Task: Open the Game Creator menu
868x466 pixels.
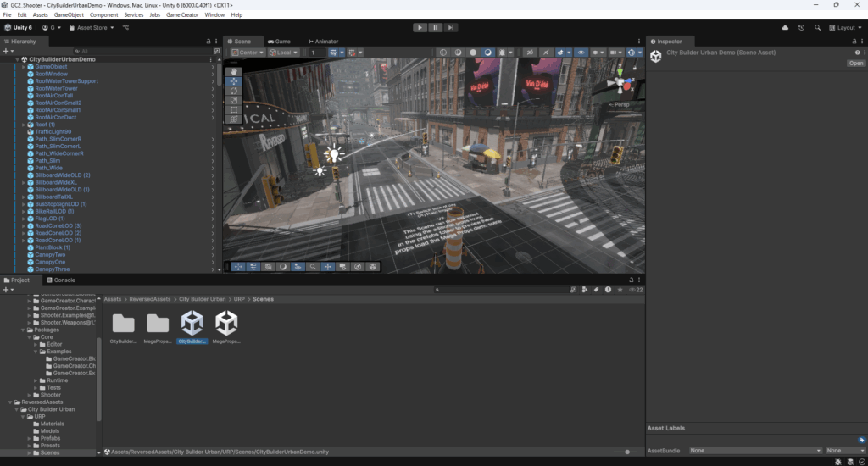Action: click(182, 14)
